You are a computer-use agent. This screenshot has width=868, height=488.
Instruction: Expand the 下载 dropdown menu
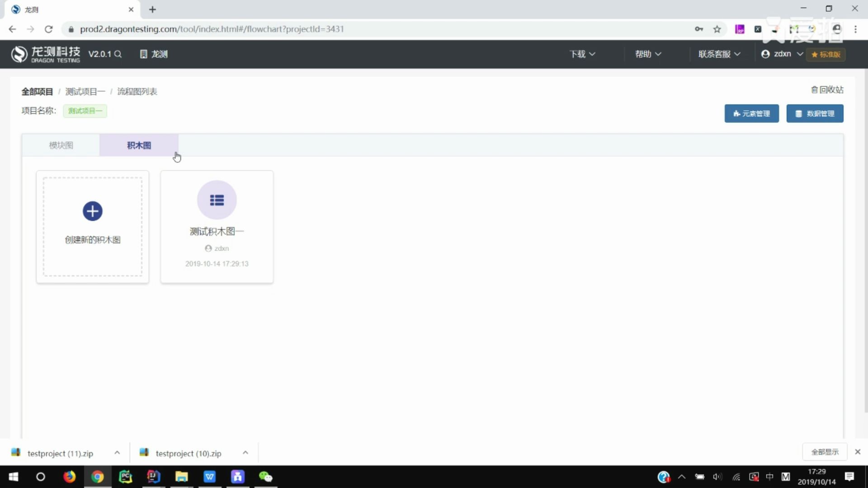[x=582, y=54]
